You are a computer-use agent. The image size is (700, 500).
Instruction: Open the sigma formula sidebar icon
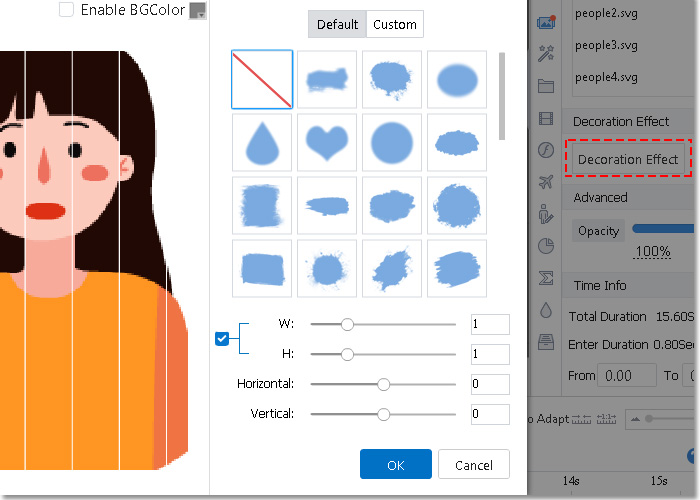click(546, 278)
